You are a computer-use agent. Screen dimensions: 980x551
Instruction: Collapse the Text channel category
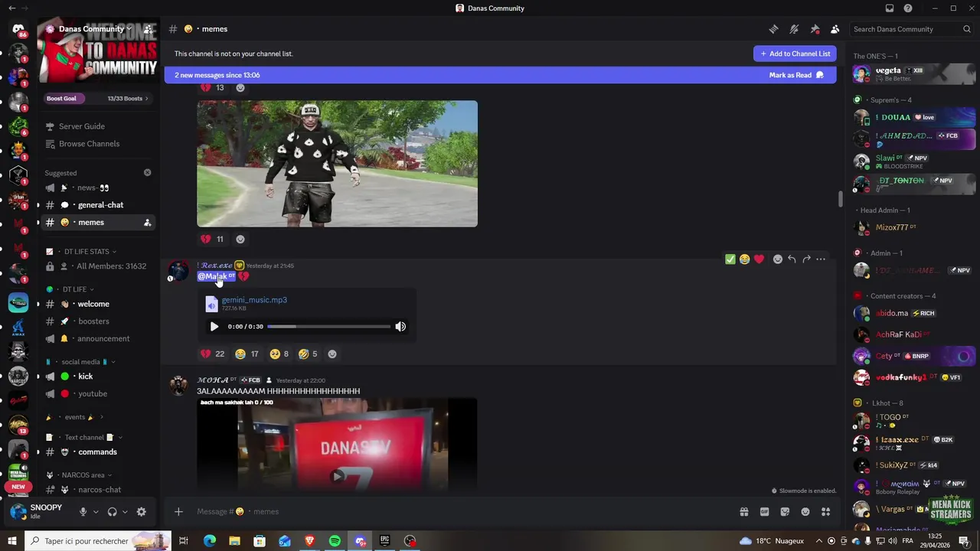point(84,438)
